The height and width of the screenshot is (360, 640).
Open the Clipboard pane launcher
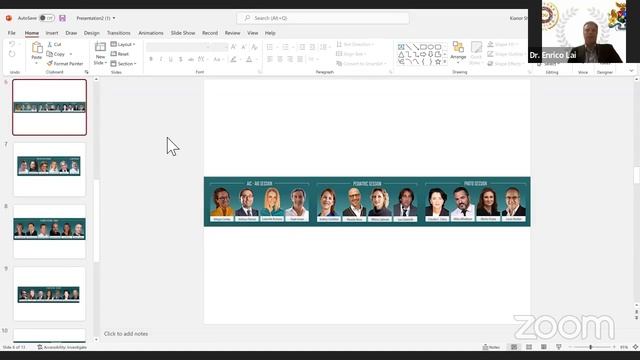tap(87, 72)
